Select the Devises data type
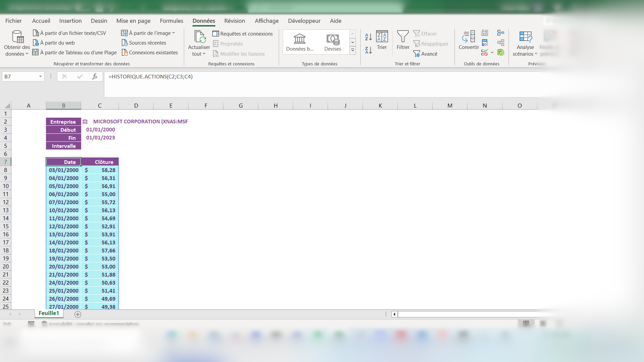 pos(333,42)
